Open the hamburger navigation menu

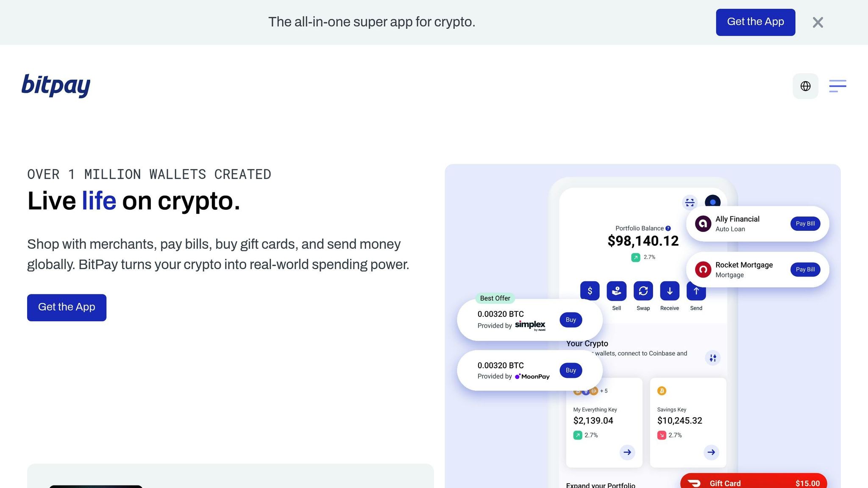[837, 86]
